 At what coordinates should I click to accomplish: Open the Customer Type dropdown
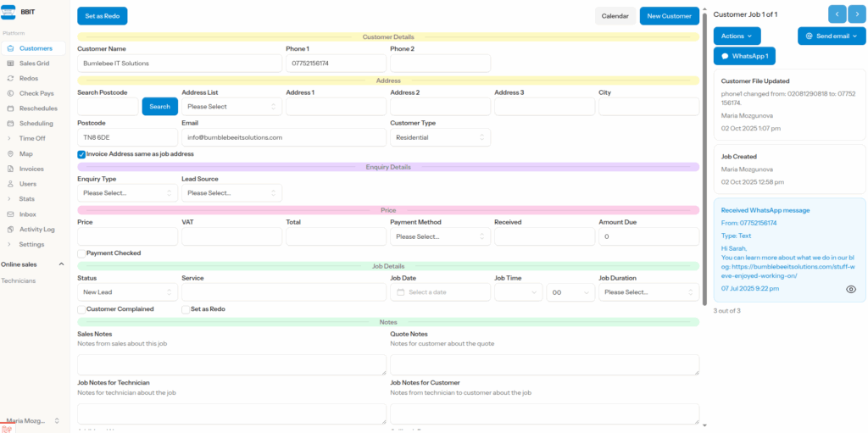click(x=440, y=137)
